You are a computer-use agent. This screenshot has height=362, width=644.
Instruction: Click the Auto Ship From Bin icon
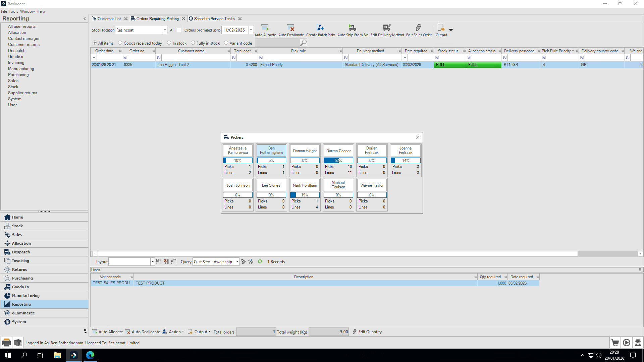click(353, 27)
